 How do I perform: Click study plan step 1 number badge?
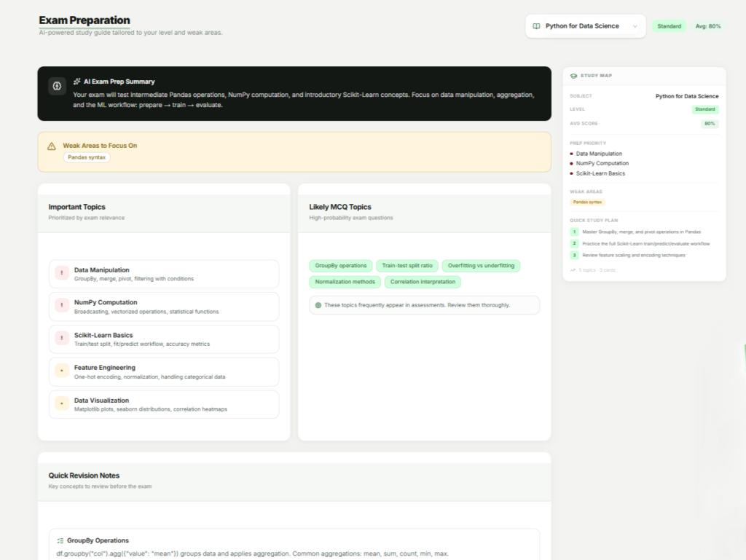coord(574,232)
